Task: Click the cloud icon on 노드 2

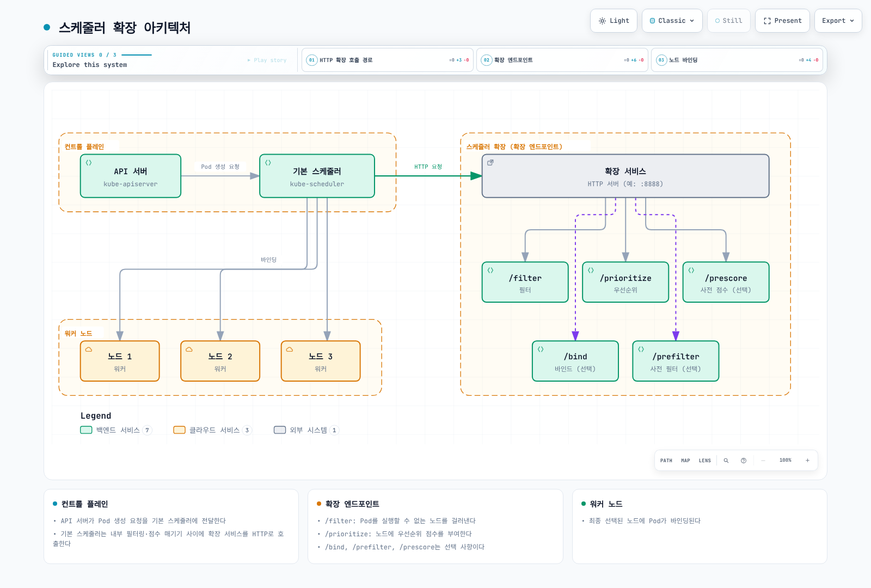Action: point(189,349)
